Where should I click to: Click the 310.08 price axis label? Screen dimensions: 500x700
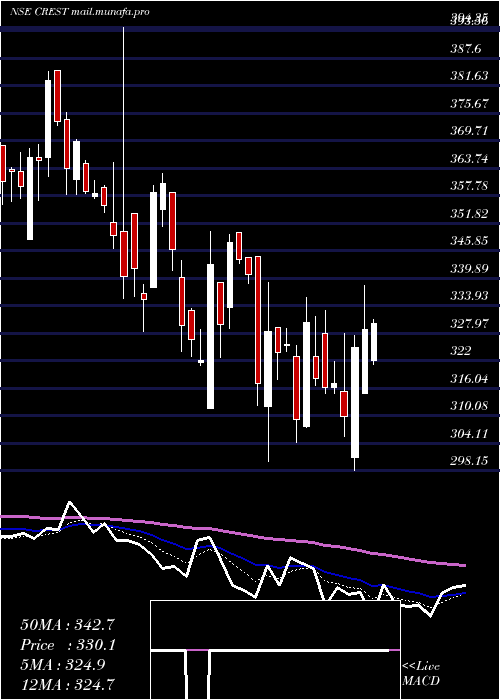[x=469, y=406]
